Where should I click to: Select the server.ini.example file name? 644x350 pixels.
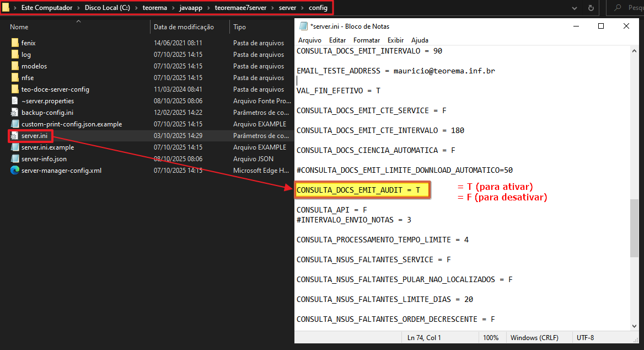point(47,147)
